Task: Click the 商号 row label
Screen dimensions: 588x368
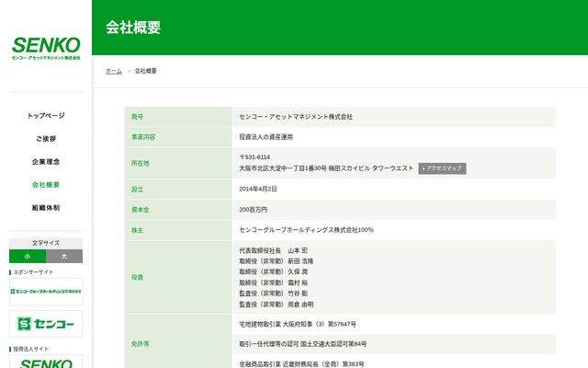Action: pyautogui.click(x=137, y=117)
